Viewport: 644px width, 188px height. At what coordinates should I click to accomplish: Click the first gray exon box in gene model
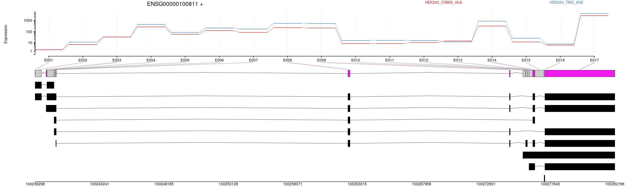tap(38, 74)
